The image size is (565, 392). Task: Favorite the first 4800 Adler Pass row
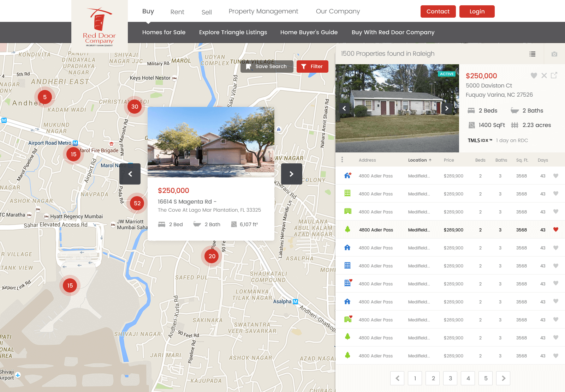(555, 176)
